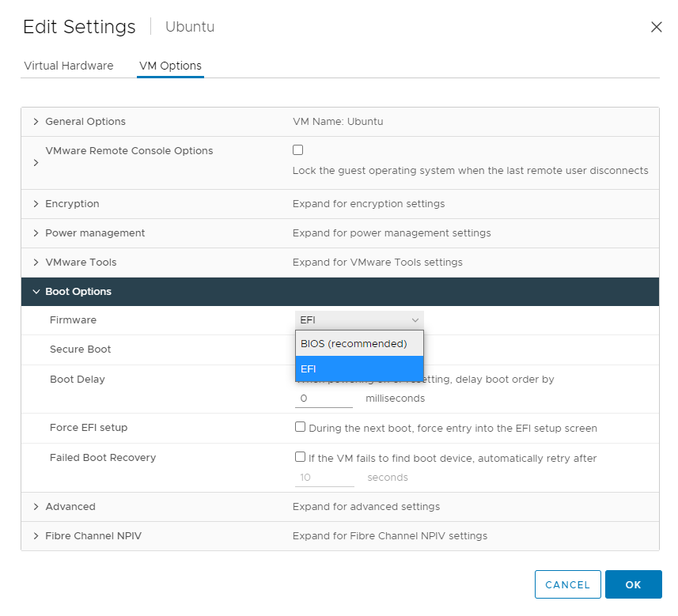Enable lock guest OS on disconnect checkbox

[x=298, y=149]
